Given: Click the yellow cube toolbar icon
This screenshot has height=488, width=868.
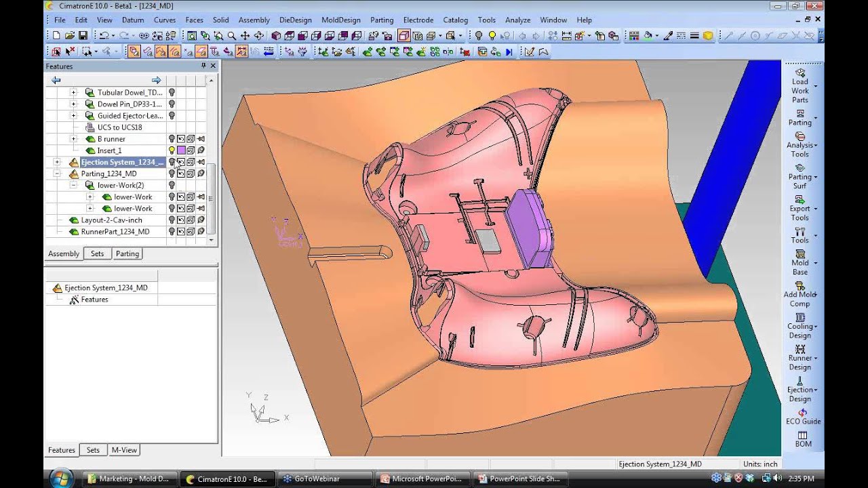Looking at the screenshot, I should tap(708, 35).
